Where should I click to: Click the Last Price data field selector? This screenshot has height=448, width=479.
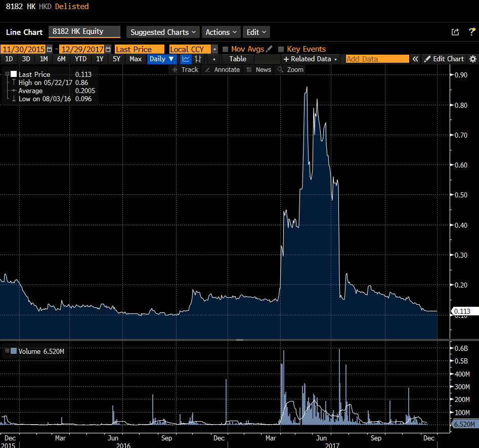point(139,49)
